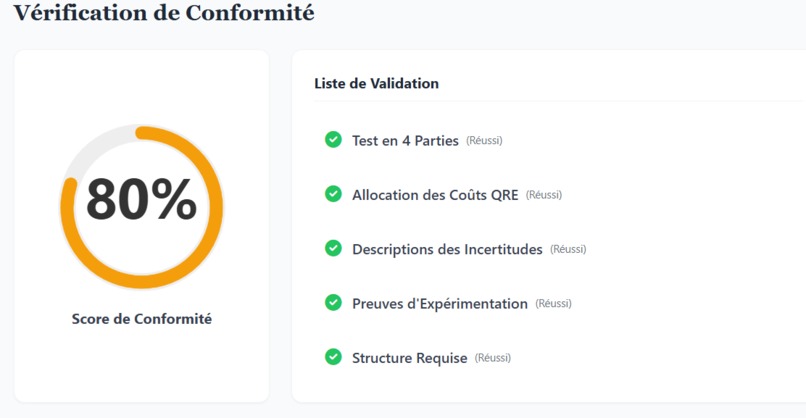
Task: Select the Test en 4 Parties item
Action: pyautogui.click(x=405, y=140)
